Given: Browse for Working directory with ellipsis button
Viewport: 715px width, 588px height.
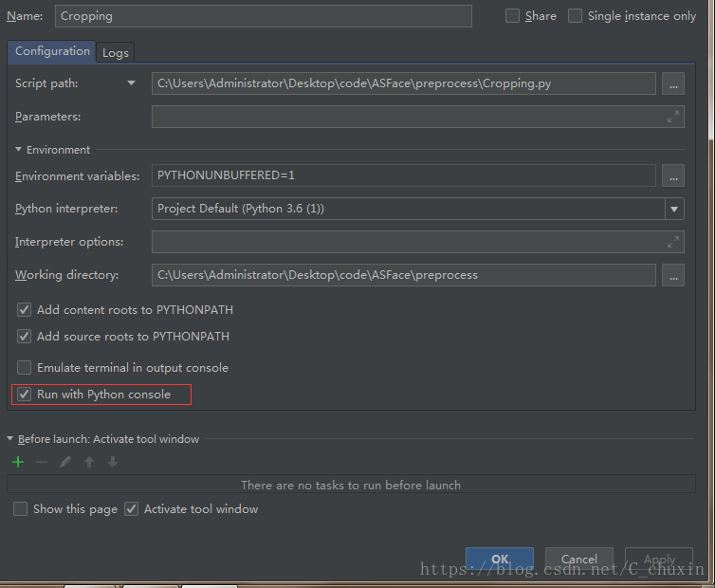Looking at the screenshot, I should click(673, 275).
